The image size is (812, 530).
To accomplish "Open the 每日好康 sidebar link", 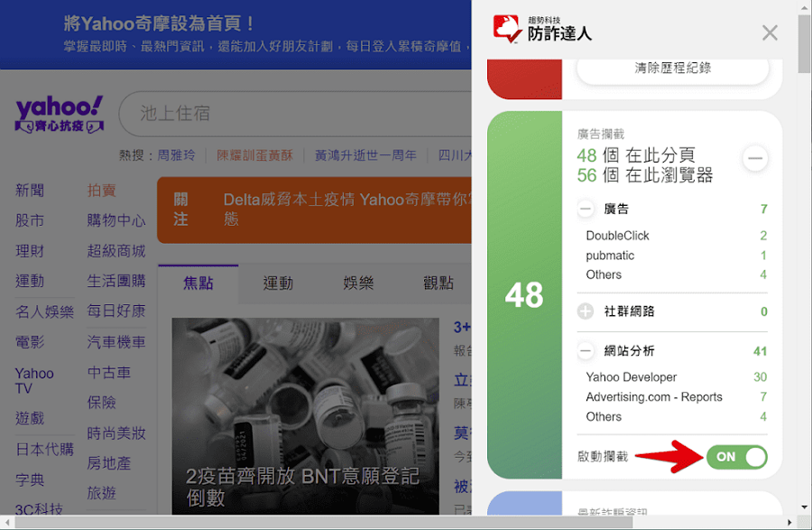I will click(116, 311).
